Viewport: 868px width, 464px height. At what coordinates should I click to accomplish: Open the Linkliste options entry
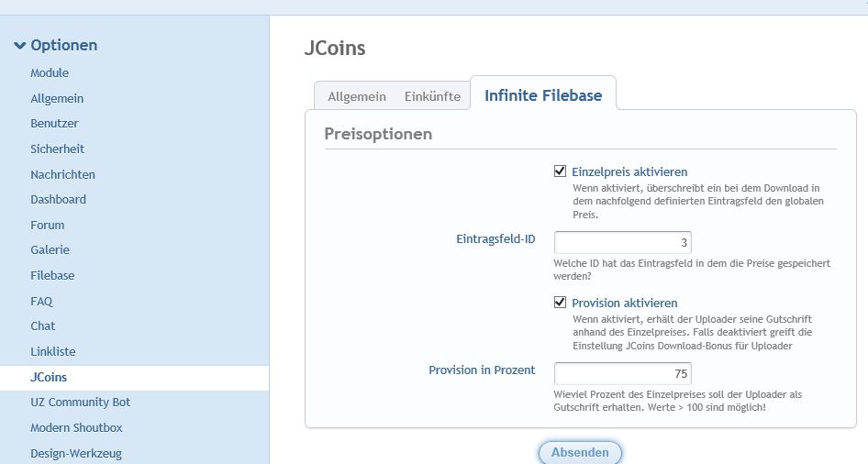pyautogui.click(x=53, y=351)
